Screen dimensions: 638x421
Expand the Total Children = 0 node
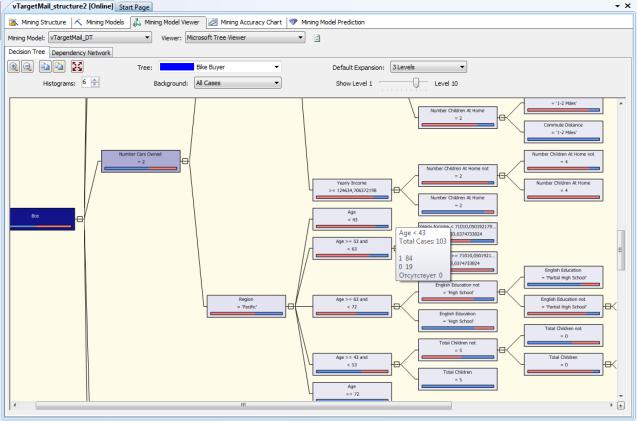coord(608,364)
